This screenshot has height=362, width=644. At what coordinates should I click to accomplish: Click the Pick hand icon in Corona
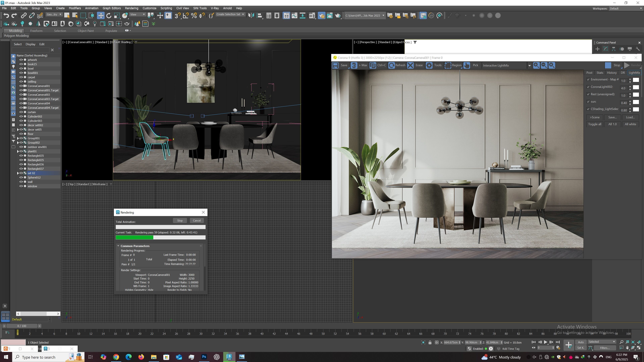tap(467, 66)
